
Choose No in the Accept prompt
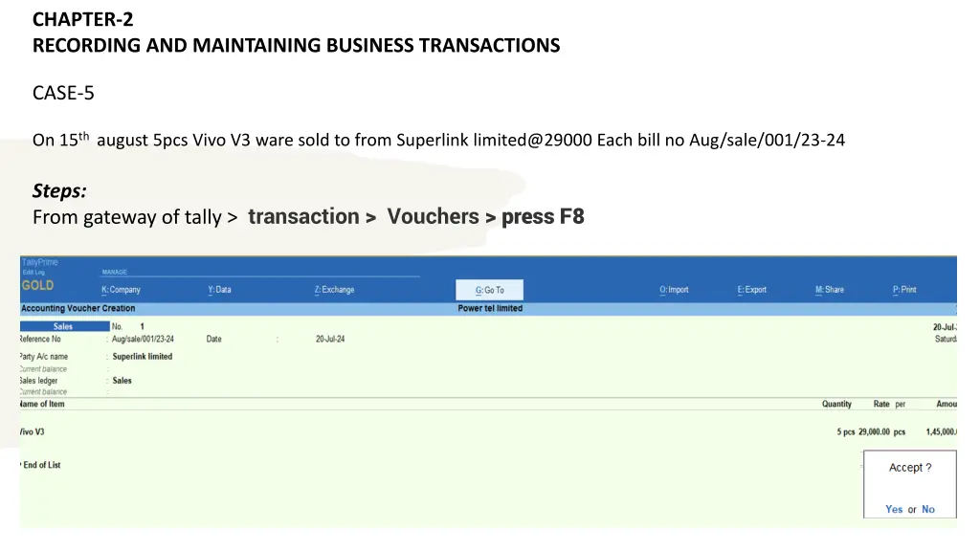click(x=928, y=509)
